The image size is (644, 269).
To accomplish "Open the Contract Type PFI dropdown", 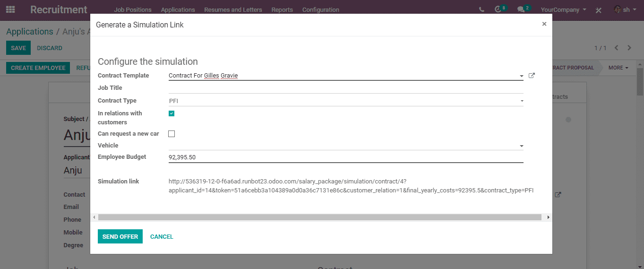I will 346,101.
